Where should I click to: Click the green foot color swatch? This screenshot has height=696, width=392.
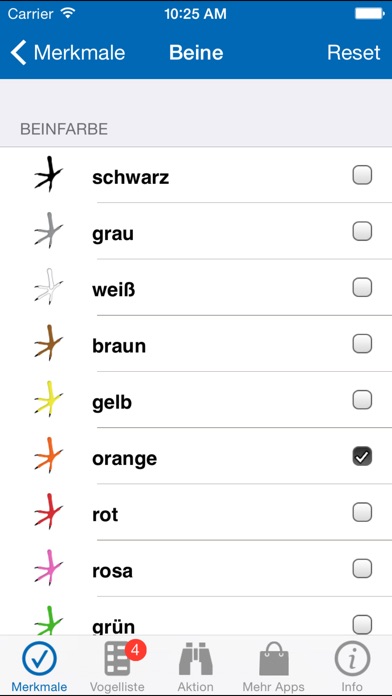[48, 621]
